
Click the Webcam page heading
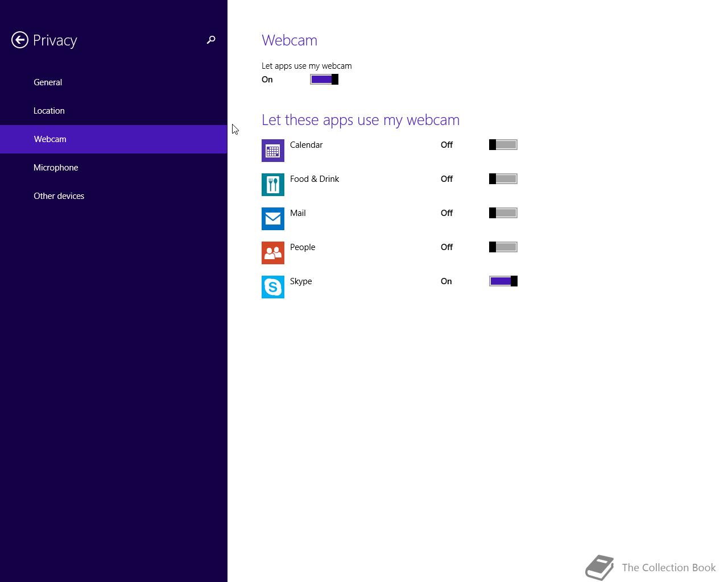pos(289,40)
